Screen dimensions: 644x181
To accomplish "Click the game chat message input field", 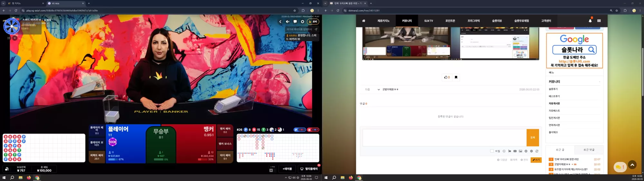I will [x=299, y=29].
